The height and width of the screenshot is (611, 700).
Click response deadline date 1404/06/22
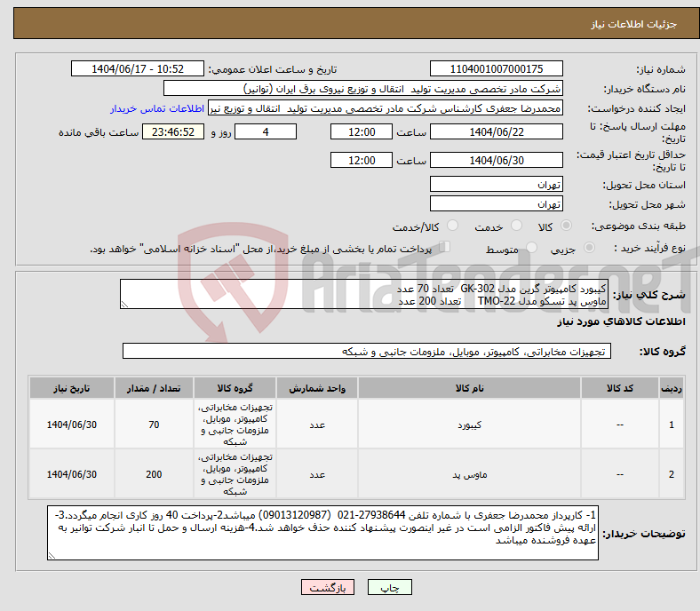point(496,131)
